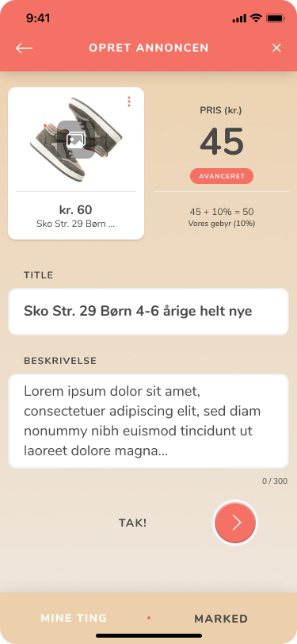Image resolution: width=297 pixels, height=644 pixels.
Task: Tap the cellular signal bars icon
Action: coord(239,18)
